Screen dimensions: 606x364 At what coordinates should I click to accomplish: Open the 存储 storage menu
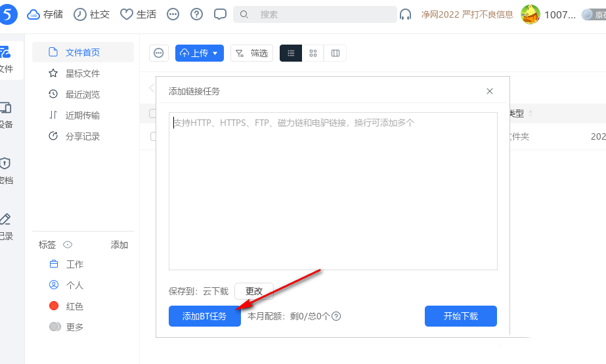(45, 14)
